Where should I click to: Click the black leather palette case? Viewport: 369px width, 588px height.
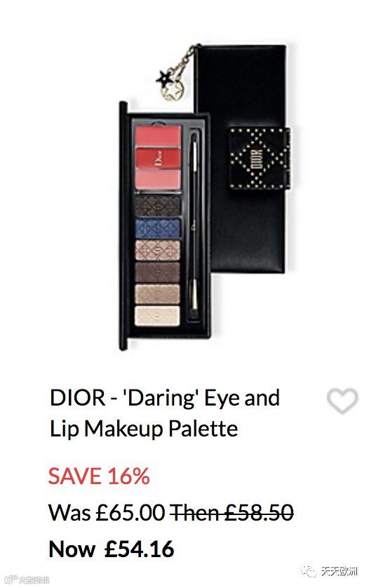242,159
